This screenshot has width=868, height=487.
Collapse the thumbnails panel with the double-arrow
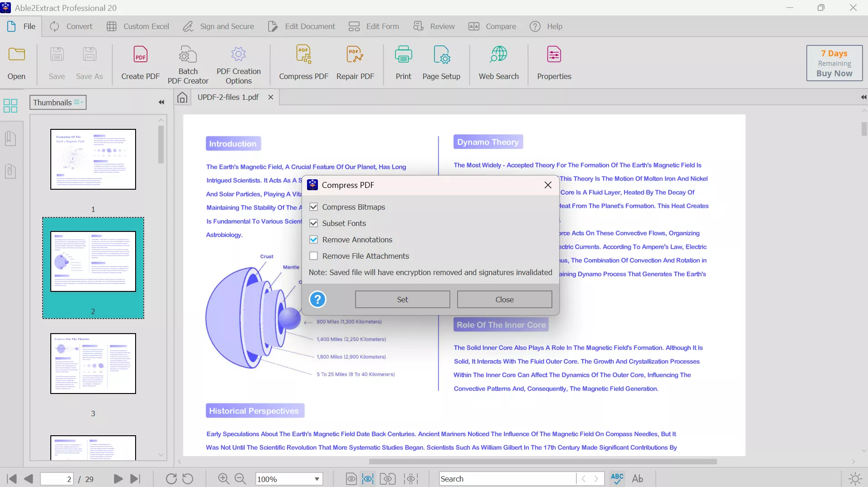point(161,103)
